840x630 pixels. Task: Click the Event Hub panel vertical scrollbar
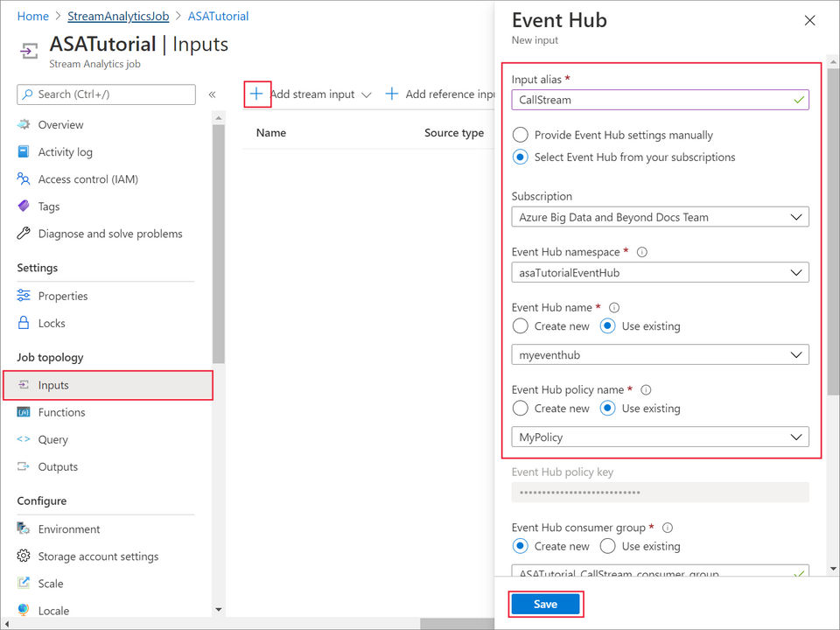coord(833,231)
